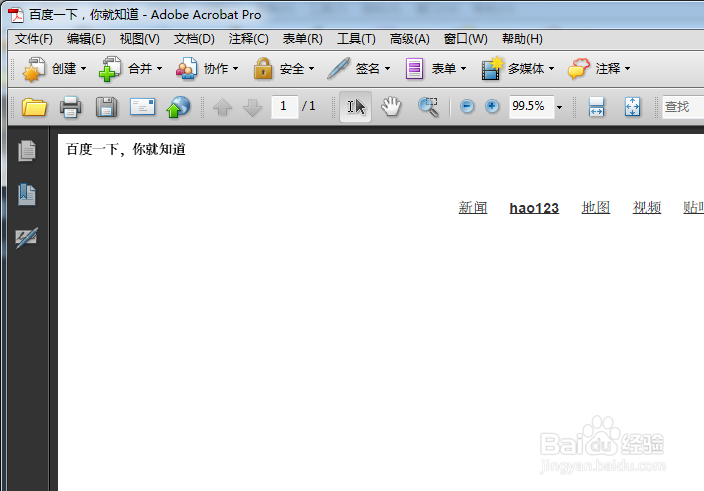Open the 文档(D) menu
The width and height of the screenshot is (704, 491).
click(194, 39)
